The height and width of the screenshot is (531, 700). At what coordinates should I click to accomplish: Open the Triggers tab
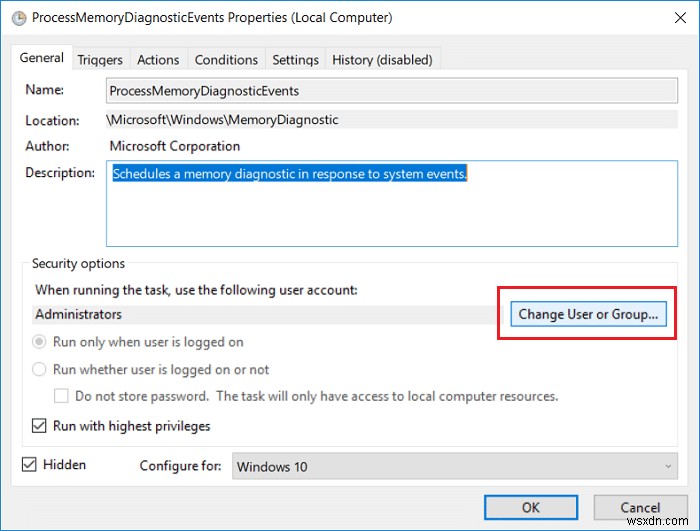click(100, 60)
